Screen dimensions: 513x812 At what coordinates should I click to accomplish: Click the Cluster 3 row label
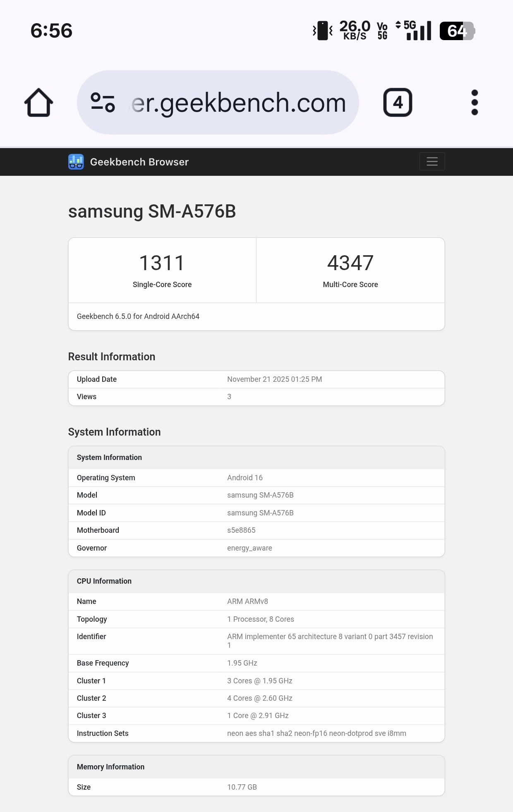pyautogui.click(x=91, y=716)
